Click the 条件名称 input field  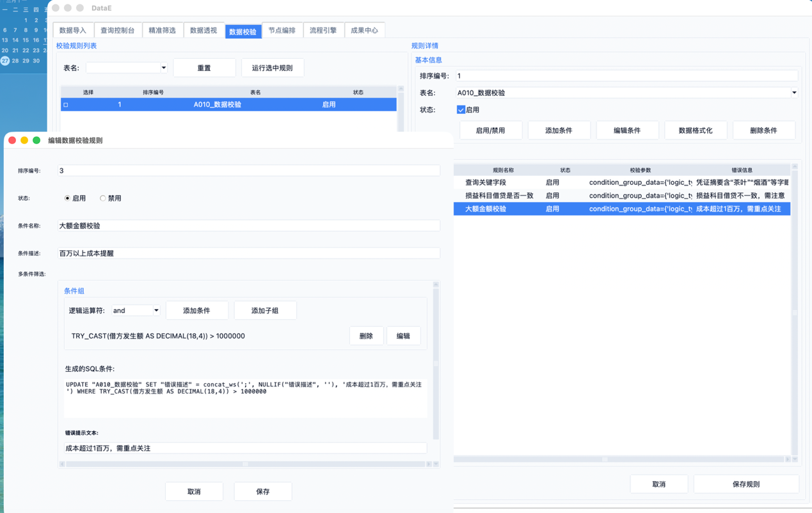(249, 226)
